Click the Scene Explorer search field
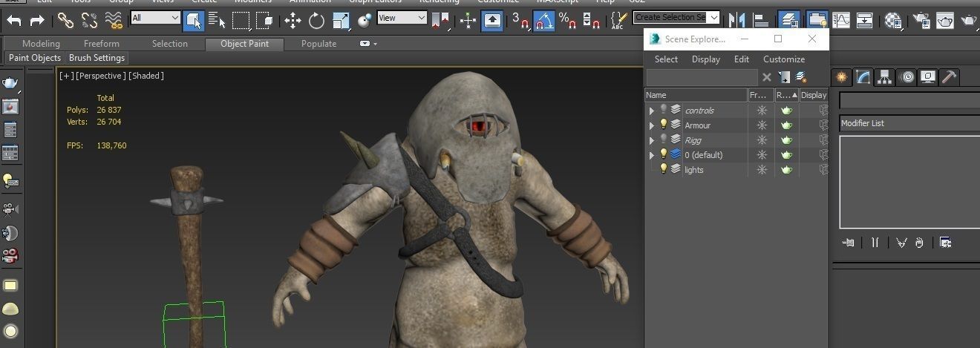The height and width of the screenshot is (348, 980). (702, 77)
